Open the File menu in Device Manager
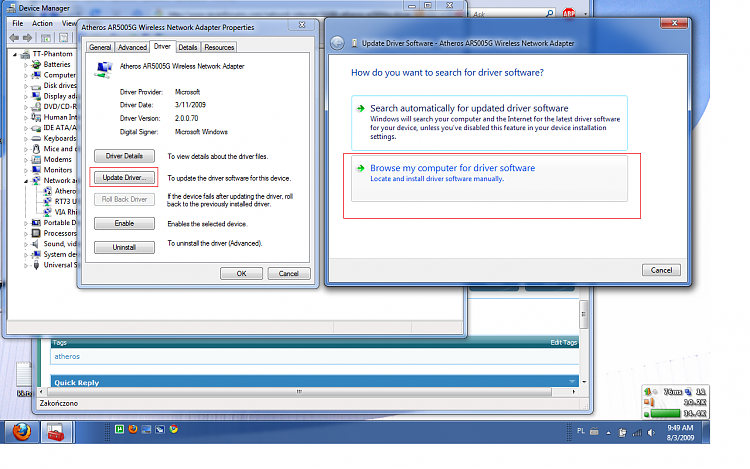The image size is (750, 469). (18, 23)
